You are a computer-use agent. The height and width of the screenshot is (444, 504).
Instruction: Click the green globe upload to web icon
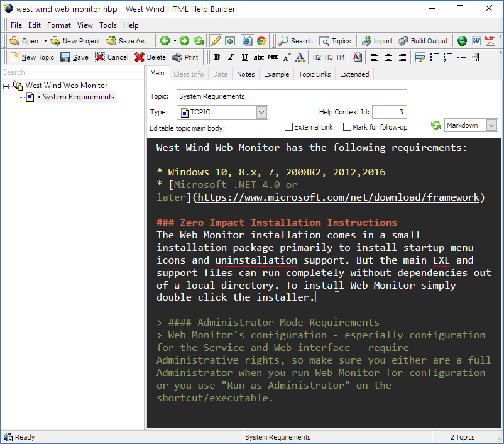[x=462, y=41]
